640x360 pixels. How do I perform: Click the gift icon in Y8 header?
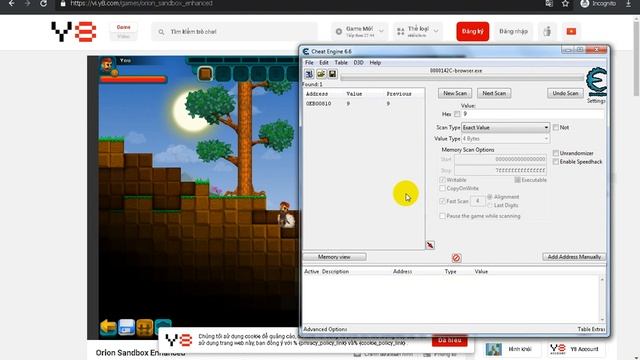coord(547,31)
